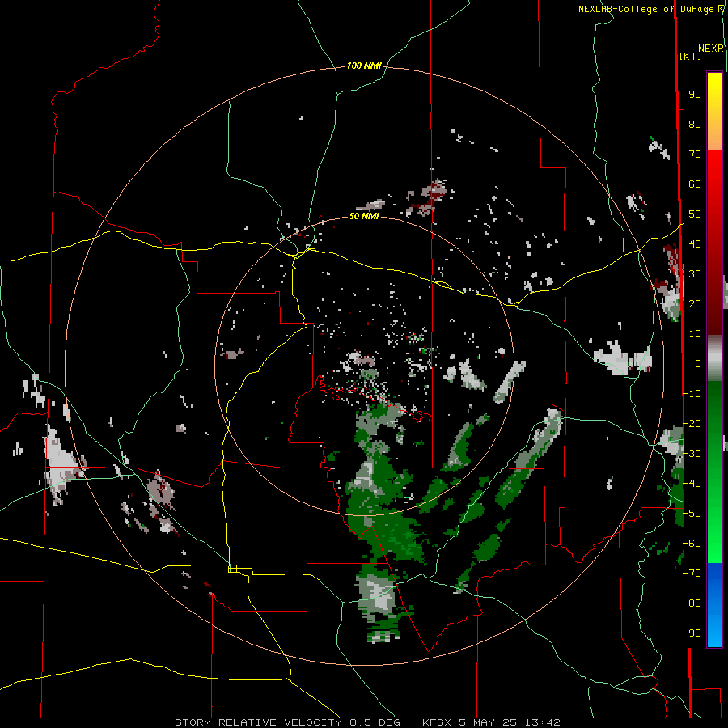Click the "80" velocity scale label
Viewport: 728px width, 728px height.
tap(695, 125)
